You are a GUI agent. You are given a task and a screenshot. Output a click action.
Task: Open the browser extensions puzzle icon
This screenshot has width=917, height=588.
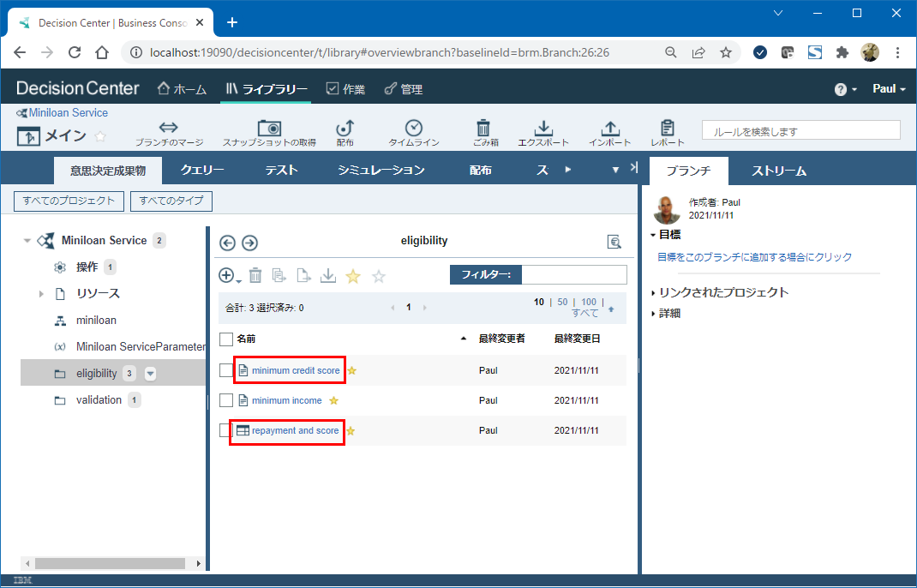click(x=842, y=52)
